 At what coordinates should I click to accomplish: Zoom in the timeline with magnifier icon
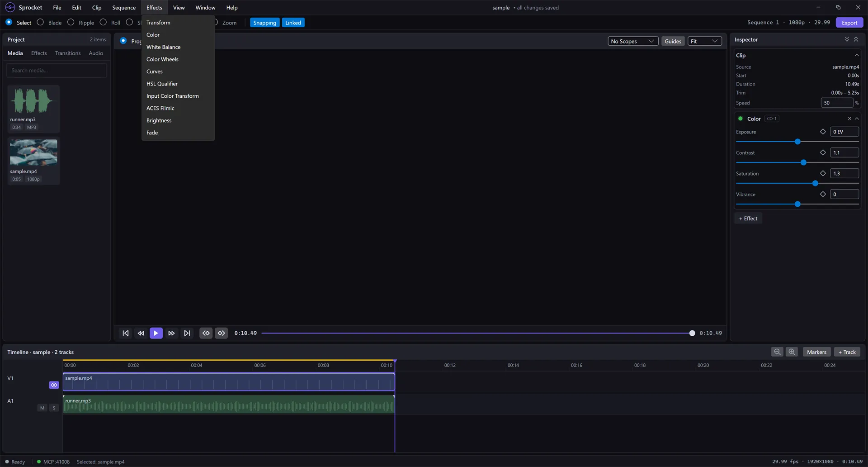pos(792,352)
